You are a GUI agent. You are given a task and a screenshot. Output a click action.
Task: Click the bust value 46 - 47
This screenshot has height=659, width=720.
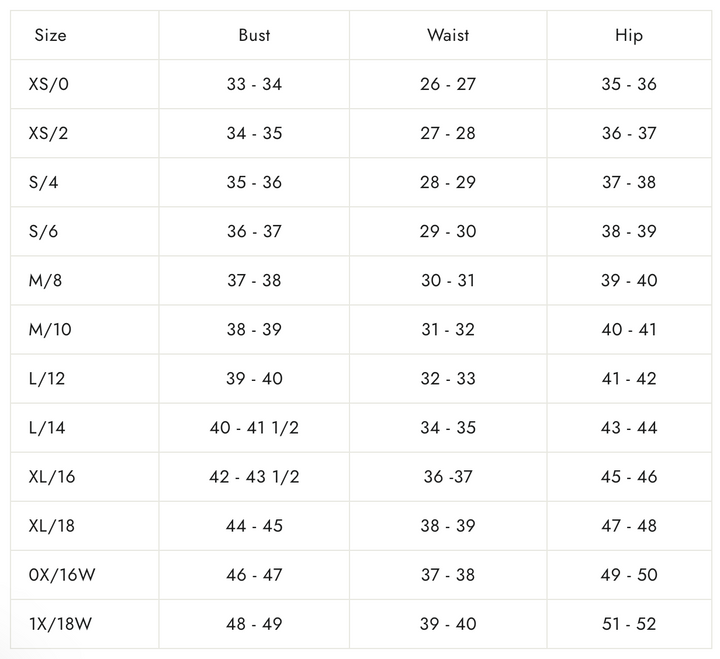pos(254,574)
